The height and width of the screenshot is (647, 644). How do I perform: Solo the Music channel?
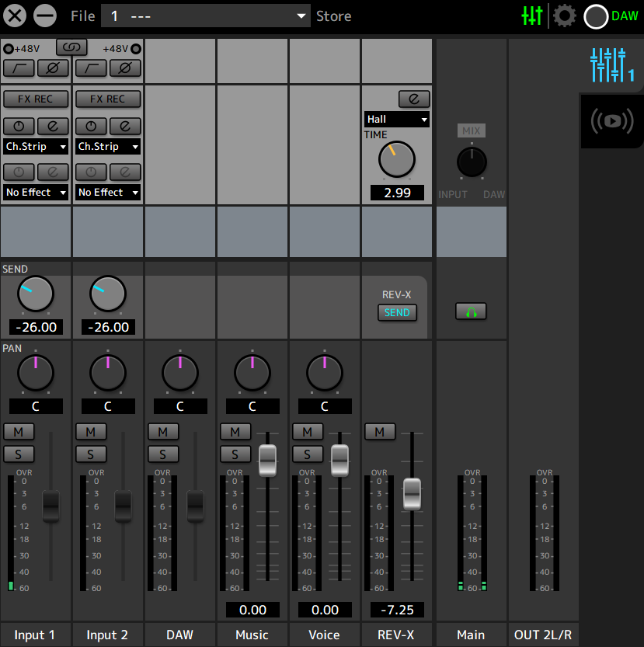pos(235,454)
